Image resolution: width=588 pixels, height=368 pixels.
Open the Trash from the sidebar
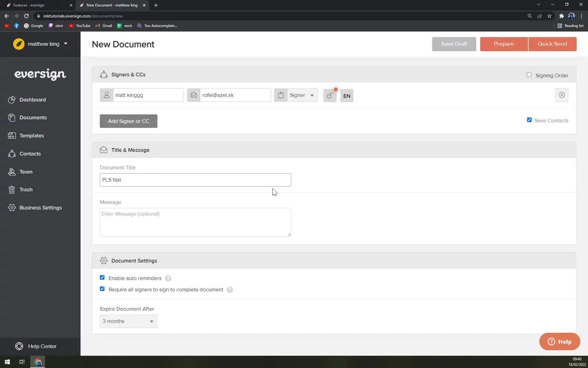coord(26,190)
